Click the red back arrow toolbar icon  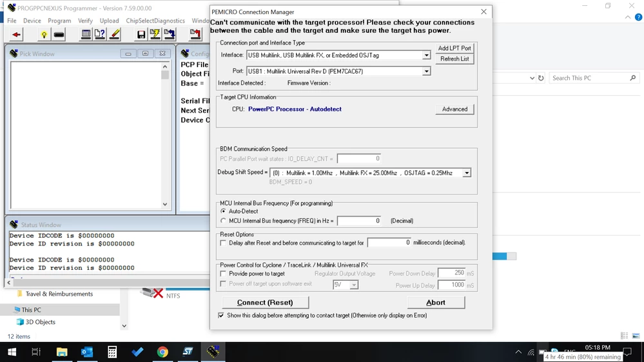[16, 35]
